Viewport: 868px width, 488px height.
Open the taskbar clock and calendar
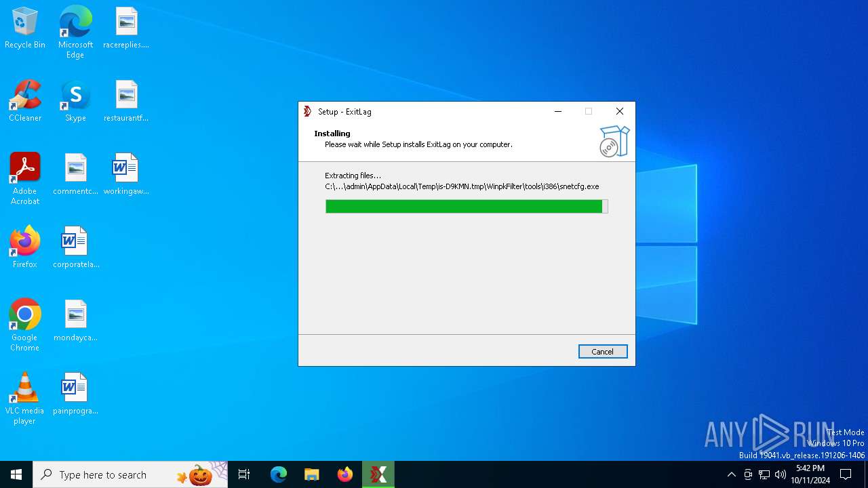click(x=810, y=474)
